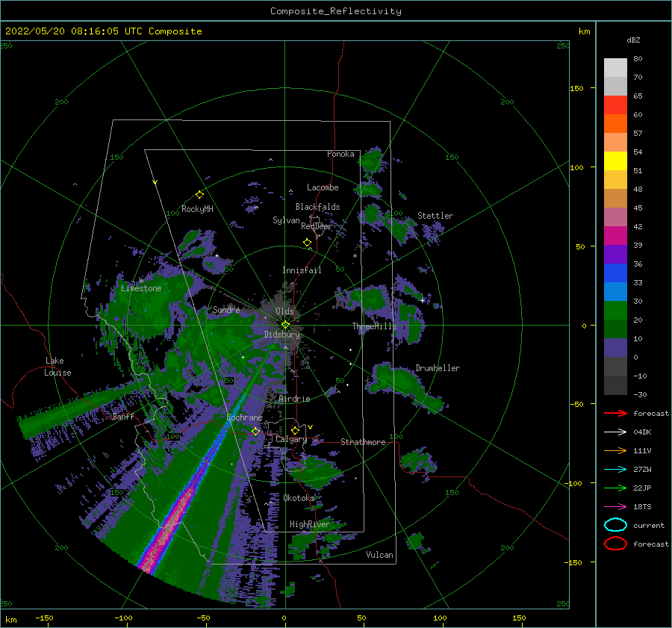Click light blue swatch between 33 and 30 dBZ

pyautogui.click(x=615, y=292)
